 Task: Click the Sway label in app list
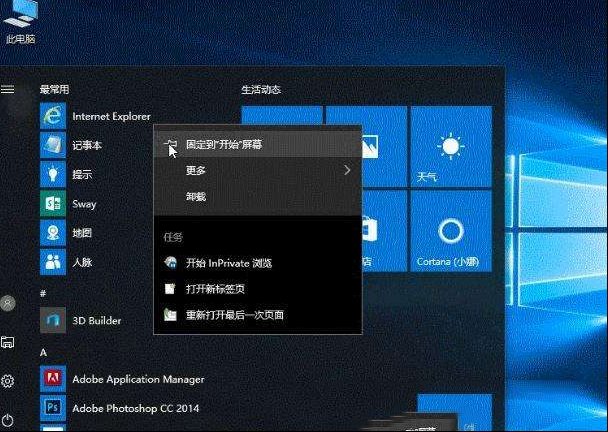pos(84,204)
